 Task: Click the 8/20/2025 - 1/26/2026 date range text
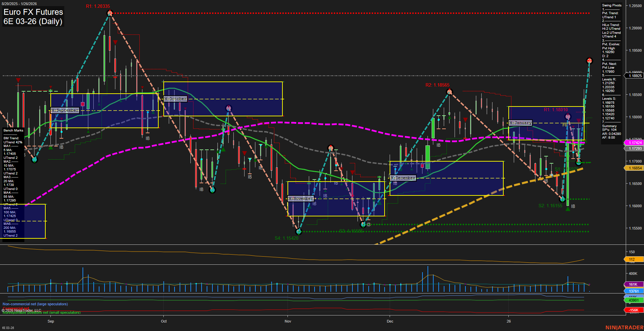[19, 4]
